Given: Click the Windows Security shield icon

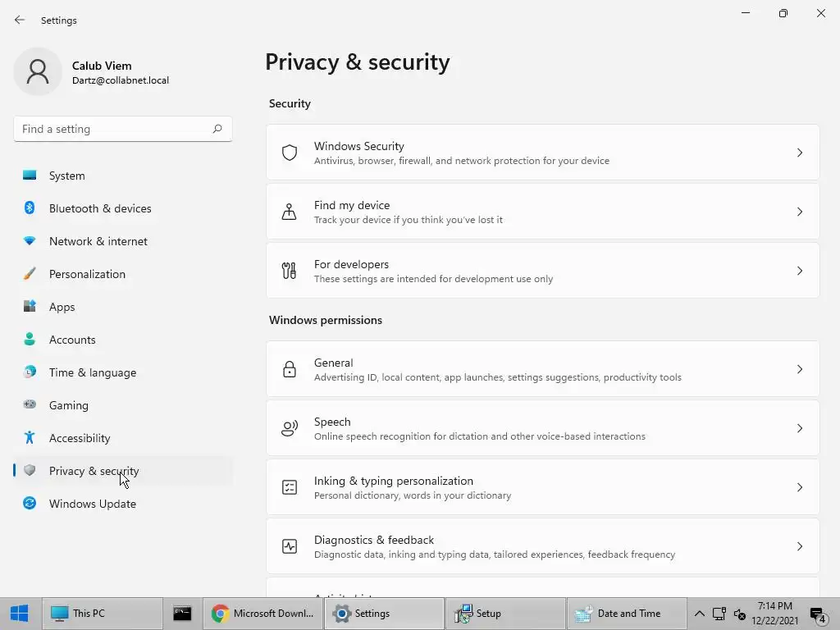Looking at the screenshot, I should pos(290,153).
